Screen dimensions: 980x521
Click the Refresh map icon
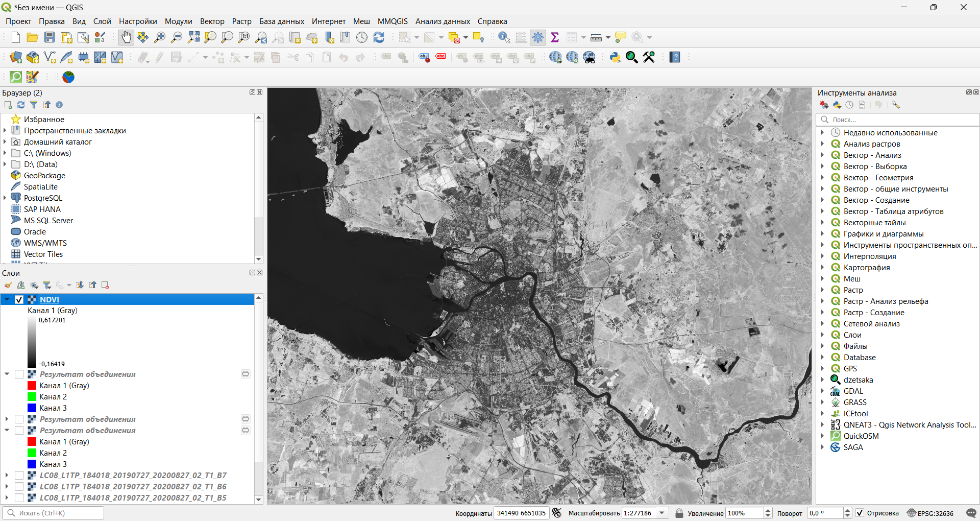click(379, 37)
